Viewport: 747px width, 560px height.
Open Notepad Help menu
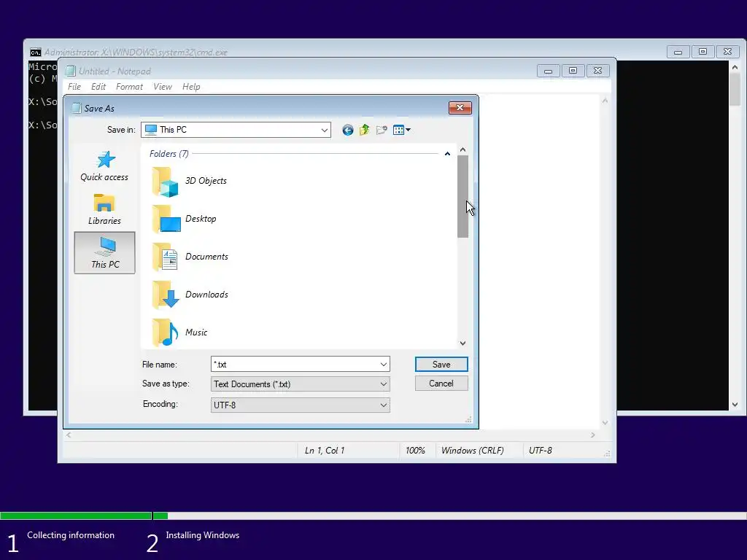191,87
